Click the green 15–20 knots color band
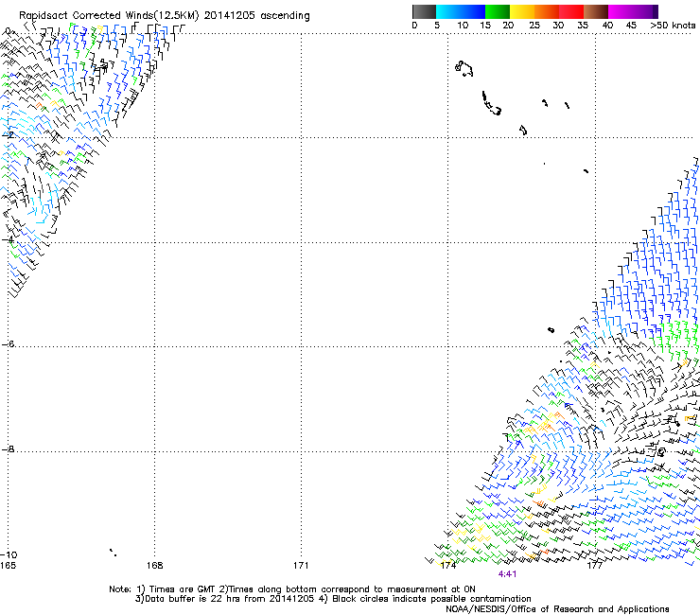700x615 pixels. point(498,11)
